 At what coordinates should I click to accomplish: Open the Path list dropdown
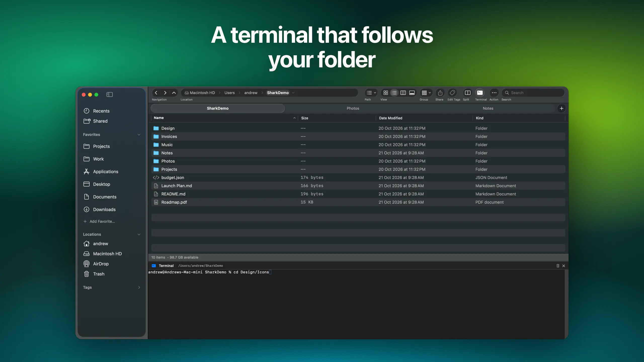[x=371, y=93]
